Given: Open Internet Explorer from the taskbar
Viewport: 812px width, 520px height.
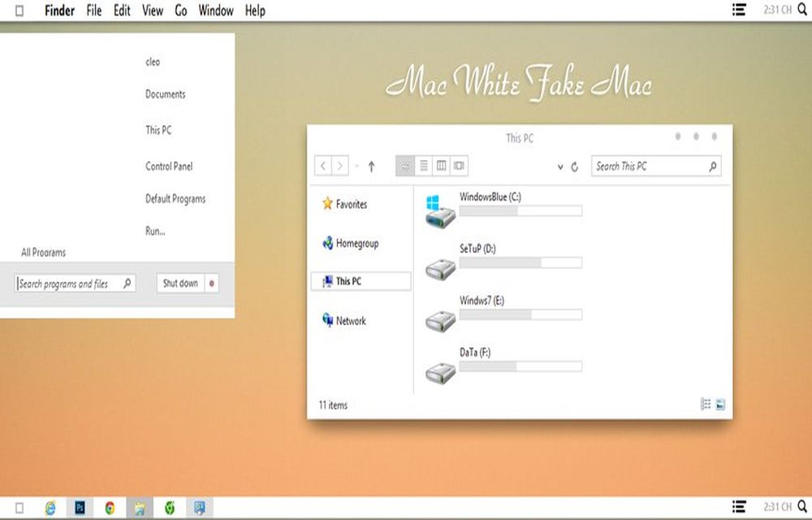Looking at the screenshot, I should coord(50,508).
